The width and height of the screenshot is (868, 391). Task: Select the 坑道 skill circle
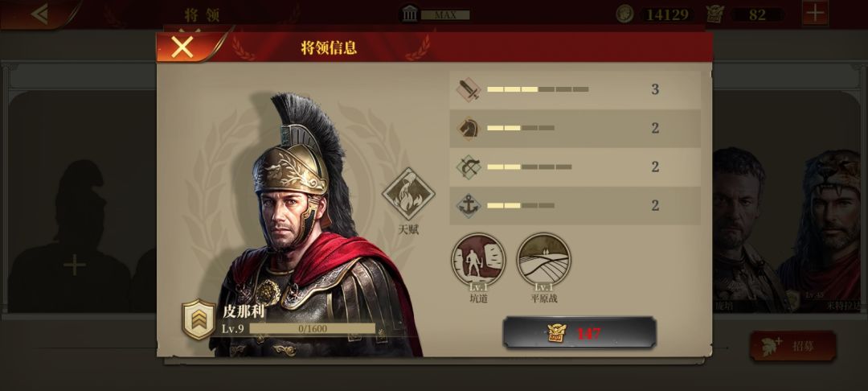pyautogui.click(x=478, y=259)
